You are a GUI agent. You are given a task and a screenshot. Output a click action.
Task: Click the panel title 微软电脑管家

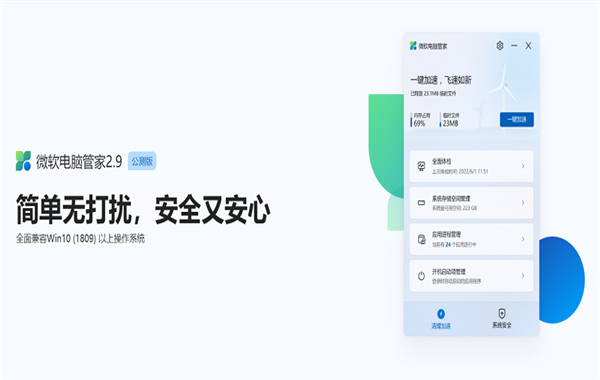(433, 46)
